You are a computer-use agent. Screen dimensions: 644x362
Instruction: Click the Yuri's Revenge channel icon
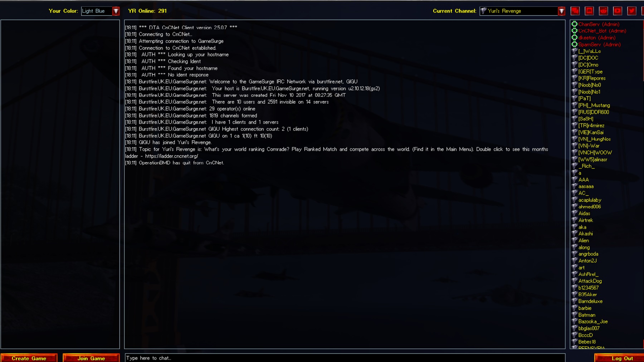pos(484,11)
